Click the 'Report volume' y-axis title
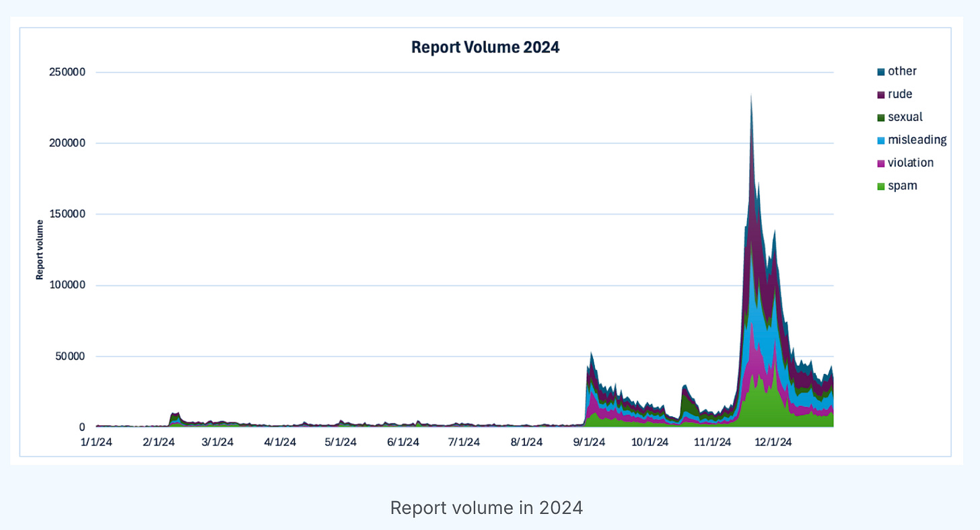 click(x=40, y=249)
